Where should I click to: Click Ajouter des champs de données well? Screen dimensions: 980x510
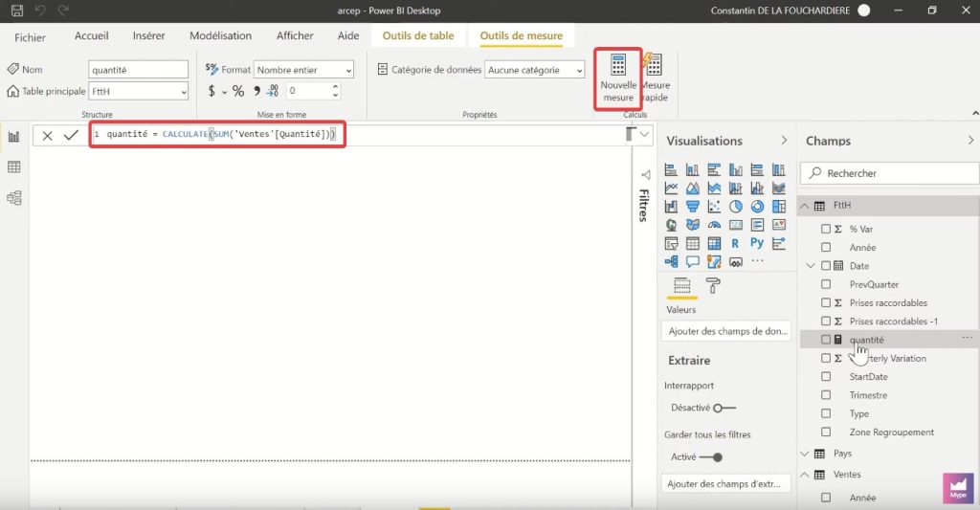(x=725, y=331)
